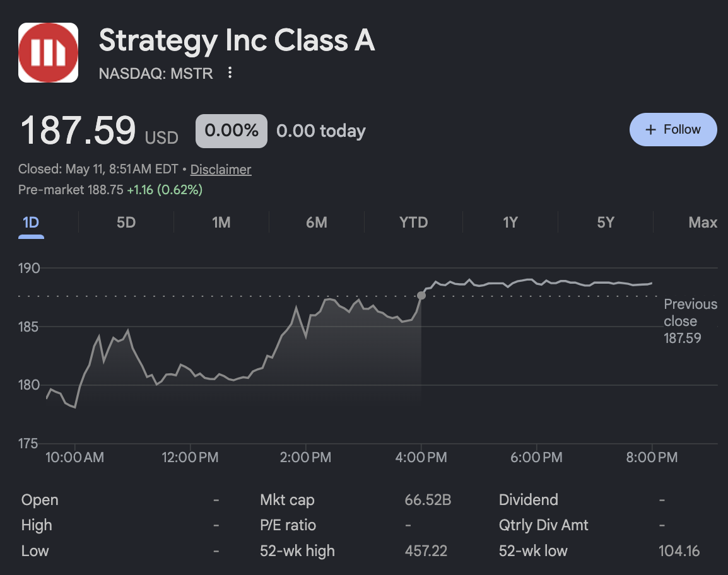Open the Disclaimer link
The image size is (728, 575).
(221, 170)
